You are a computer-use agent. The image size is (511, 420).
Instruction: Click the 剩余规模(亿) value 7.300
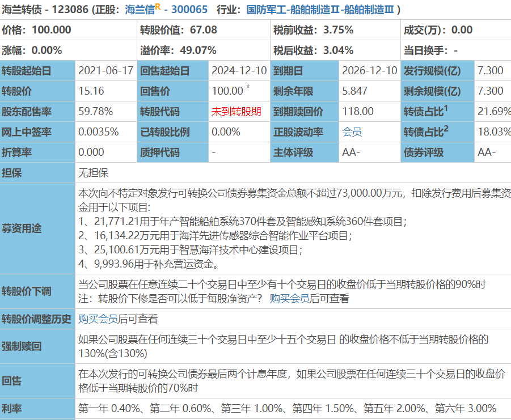[491, 91]
